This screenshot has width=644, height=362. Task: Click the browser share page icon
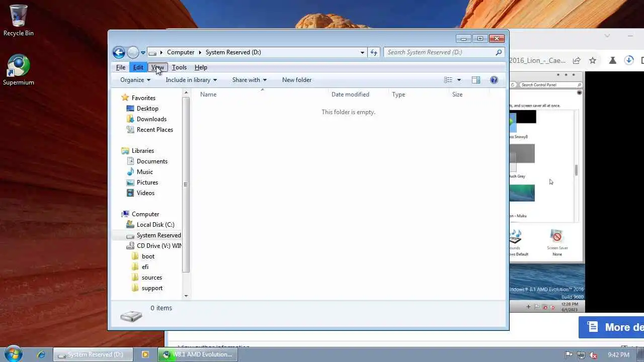click(x=577, y=60)
